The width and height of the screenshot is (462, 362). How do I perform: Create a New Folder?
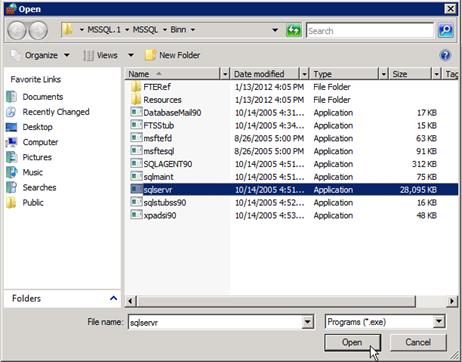(x=173, y=55)
